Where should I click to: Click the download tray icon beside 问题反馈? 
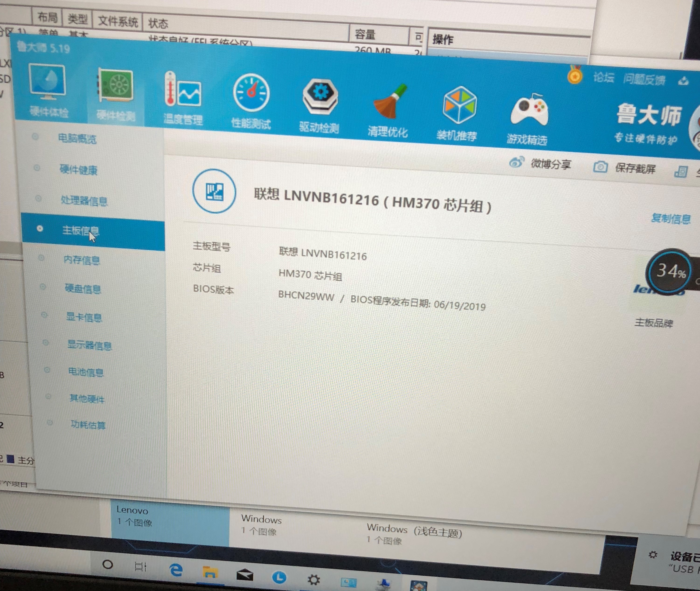point(683,81)
